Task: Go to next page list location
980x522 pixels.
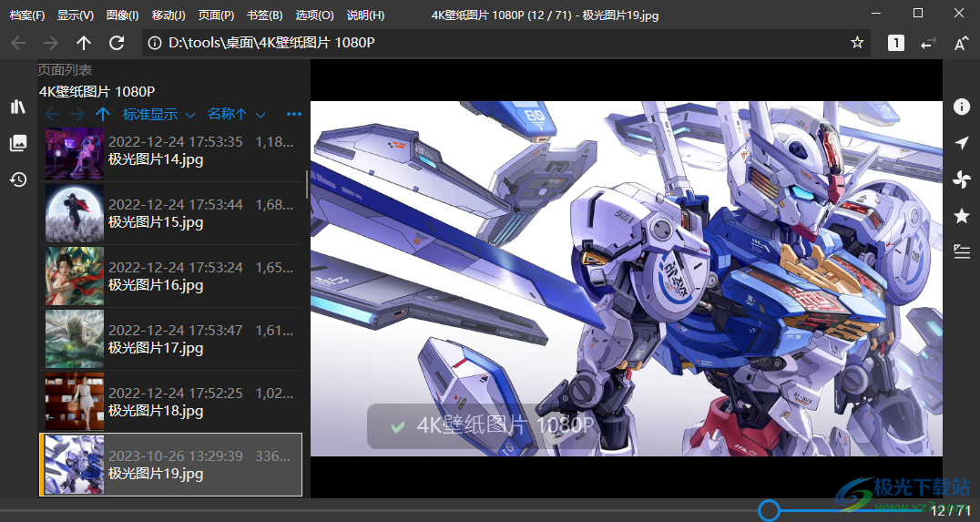Action: pos(77,115)
